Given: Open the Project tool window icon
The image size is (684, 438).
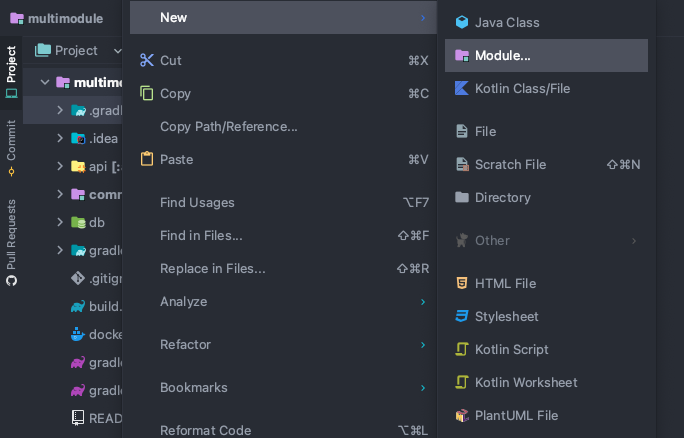Looking at the screenshot, I should pyautogui.click(x=11, y=93).
